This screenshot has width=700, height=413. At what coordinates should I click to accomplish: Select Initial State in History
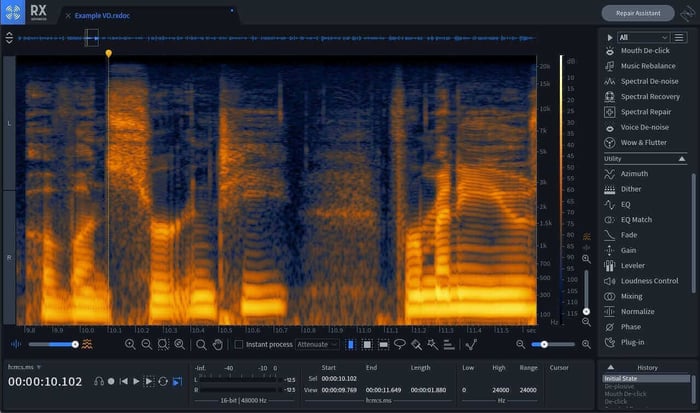coord(646,379)
